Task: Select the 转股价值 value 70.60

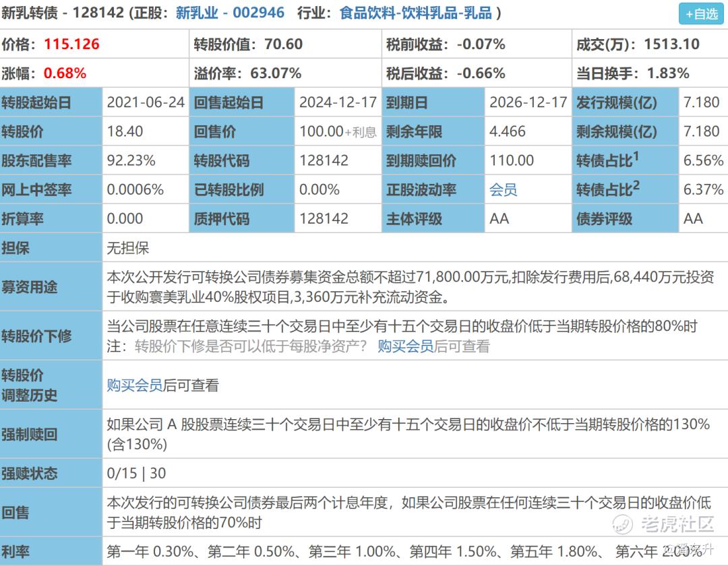Action: point(283,44)
